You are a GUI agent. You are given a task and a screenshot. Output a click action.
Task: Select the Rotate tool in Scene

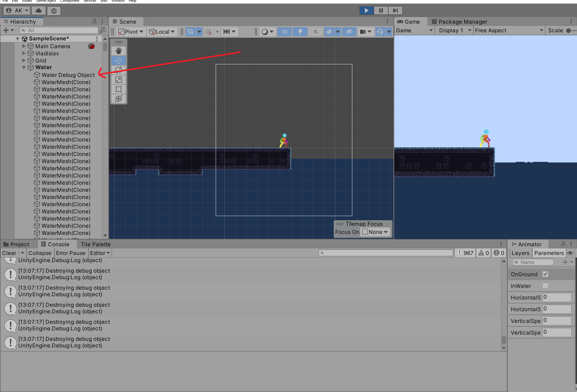119,70
